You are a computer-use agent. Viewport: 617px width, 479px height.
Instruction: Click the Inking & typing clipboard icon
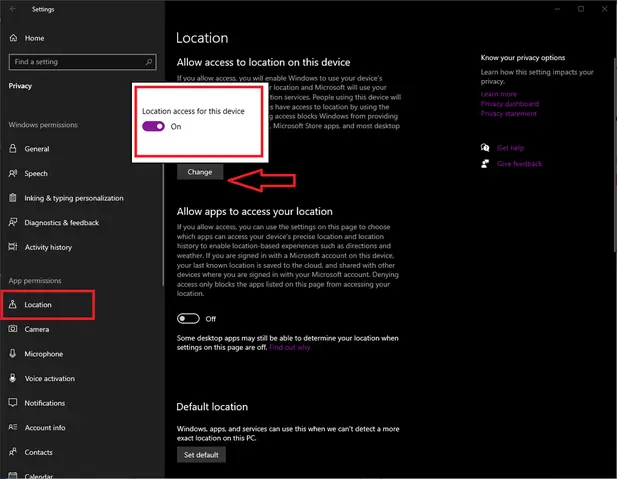[13, 198]
